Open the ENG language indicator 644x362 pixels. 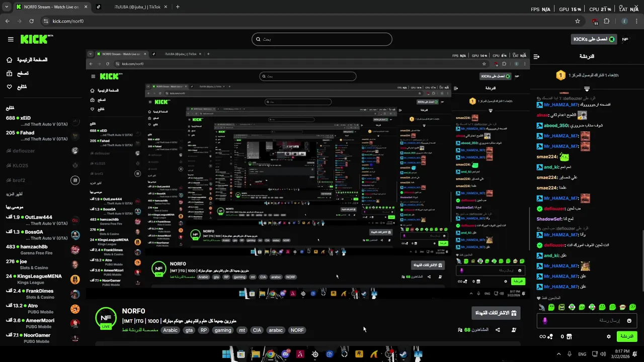pyautogui.click(x=582, y=354)
